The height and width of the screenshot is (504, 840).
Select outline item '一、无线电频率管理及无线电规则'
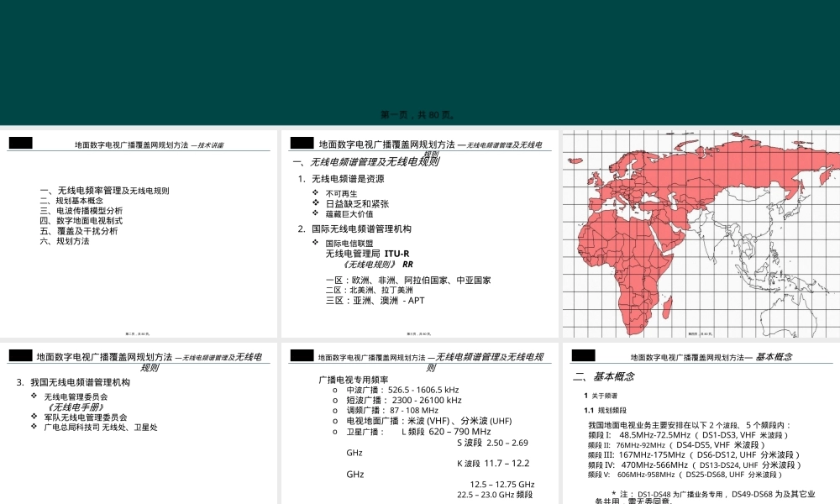[104, 191]
